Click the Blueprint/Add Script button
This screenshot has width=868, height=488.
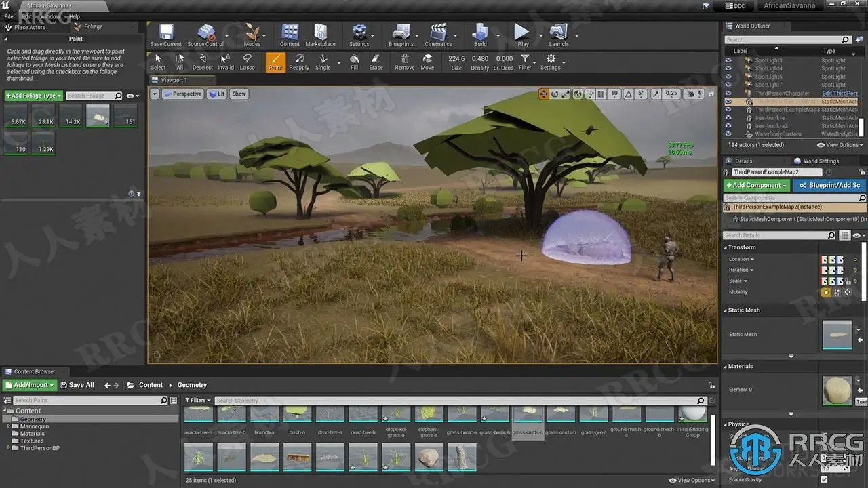(x=829, y=185)
